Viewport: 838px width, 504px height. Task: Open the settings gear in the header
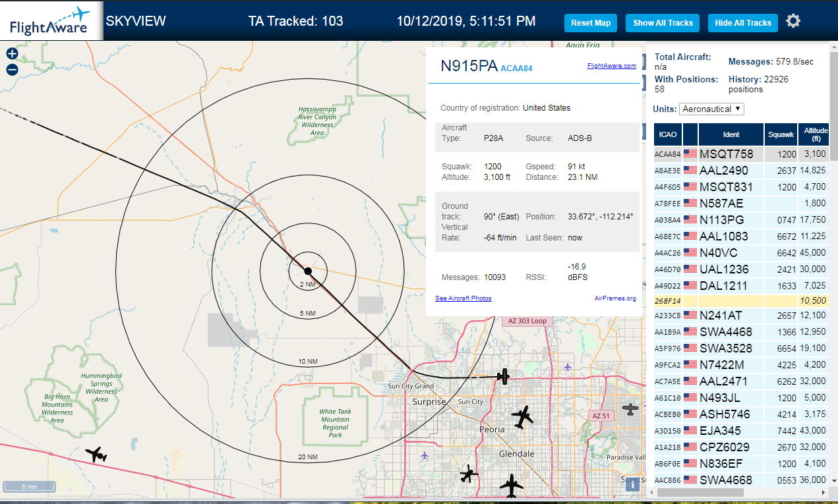tap(793, 21)
